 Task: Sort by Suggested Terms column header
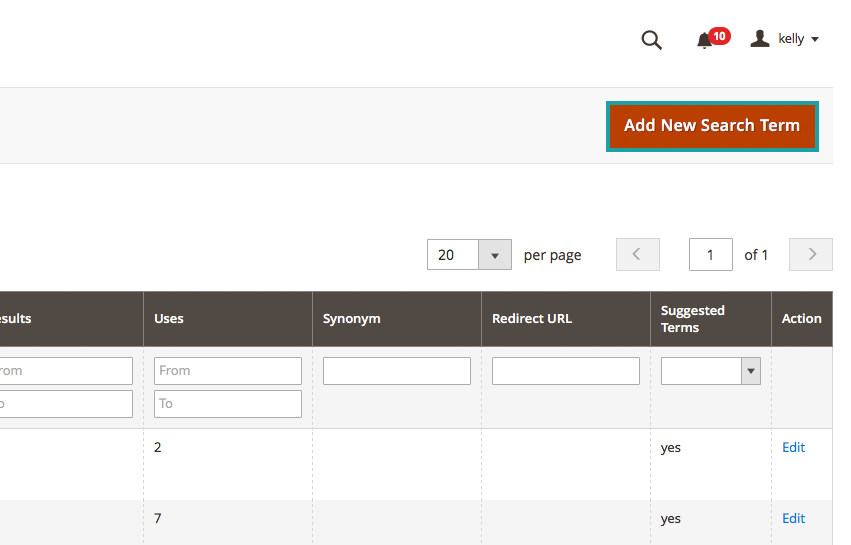(692, 319)
